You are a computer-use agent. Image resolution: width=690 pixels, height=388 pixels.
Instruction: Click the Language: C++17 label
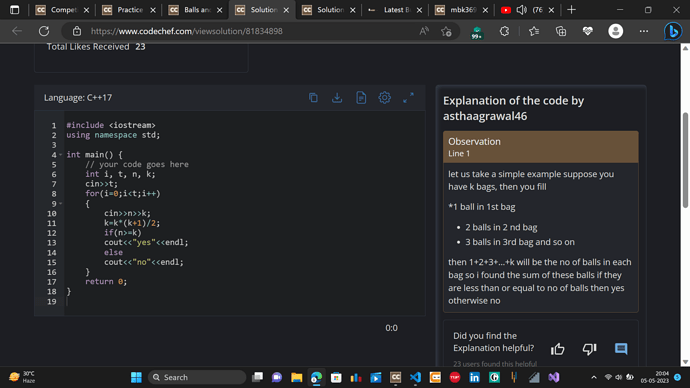click(x=78, y=98)
